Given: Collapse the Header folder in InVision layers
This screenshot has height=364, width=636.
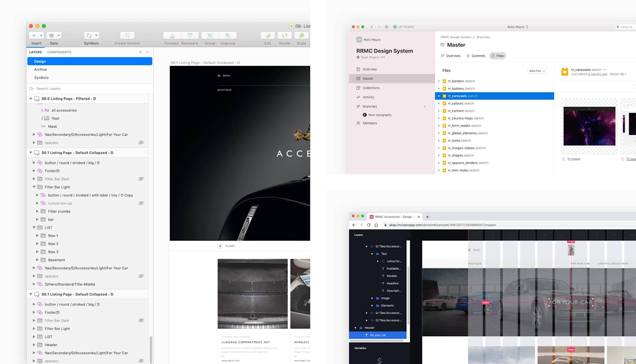Looking at the screenshot, I should (355, 328).
